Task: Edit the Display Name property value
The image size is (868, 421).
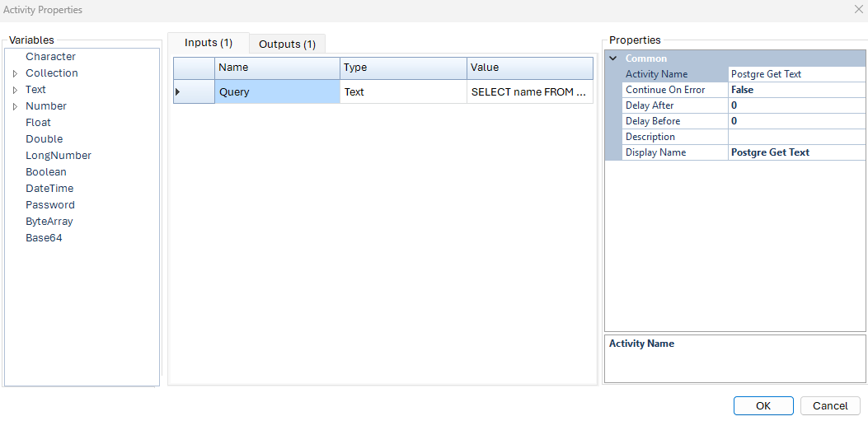Action: (795, 152)
